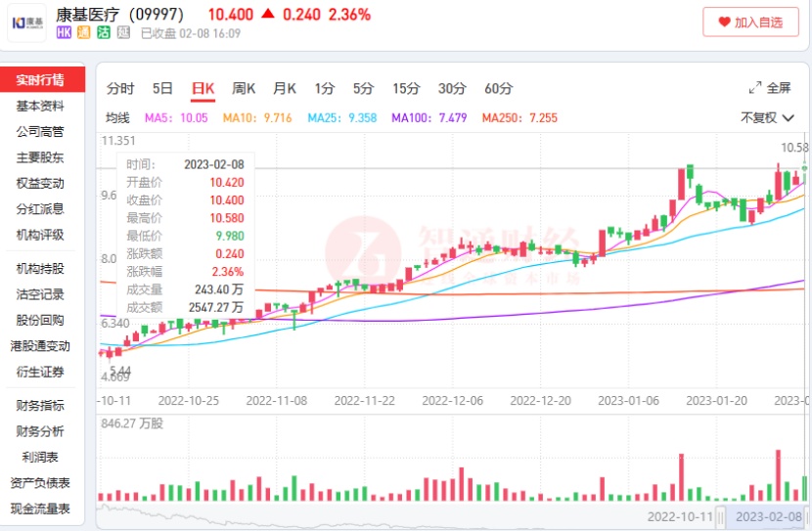Screen dimensions: 812x531
Task: Click the current price 10.400
Action: tap(231, 15)
